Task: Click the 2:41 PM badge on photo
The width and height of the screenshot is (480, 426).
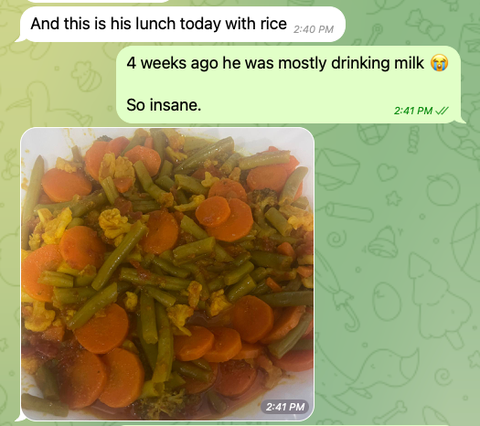Action: (x=286, y=407)
